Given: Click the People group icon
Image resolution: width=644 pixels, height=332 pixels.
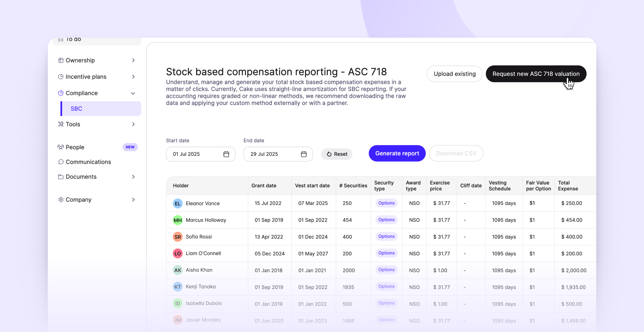Looking at the screenshot, I should click(x=61, y=147).
